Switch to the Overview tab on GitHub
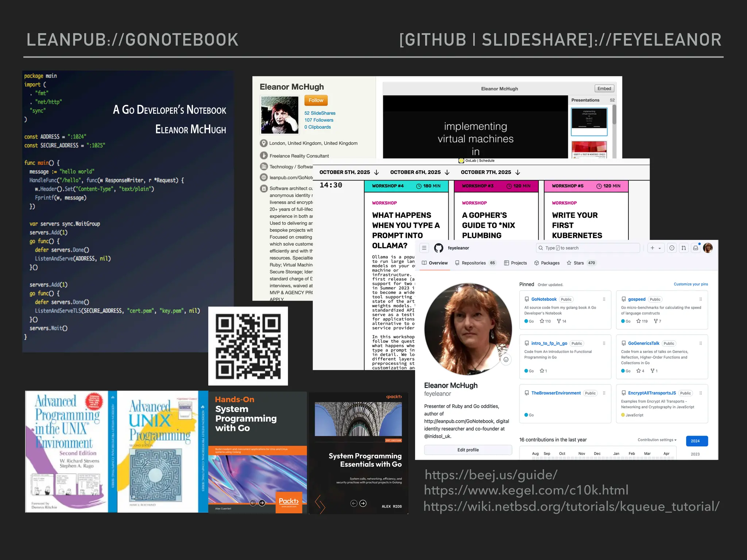This screenshot has height=560, width=747. [435, 263]
